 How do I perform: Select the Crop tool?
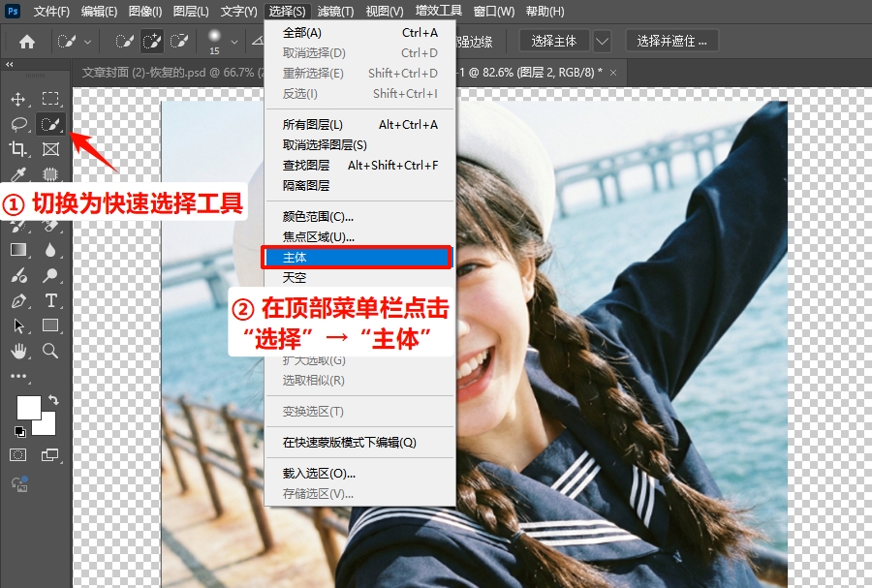[x=19, y=149]
